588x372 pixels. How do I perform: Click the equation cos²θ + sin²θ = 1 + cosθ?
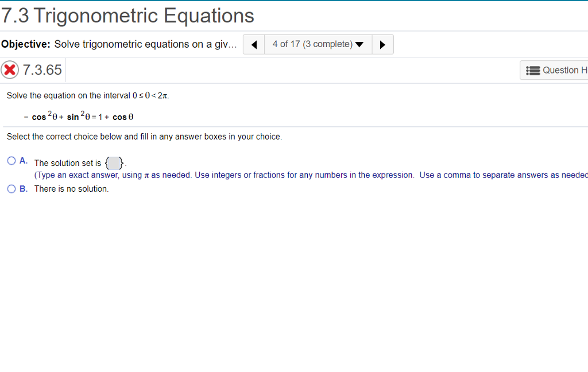click(79, 116)
